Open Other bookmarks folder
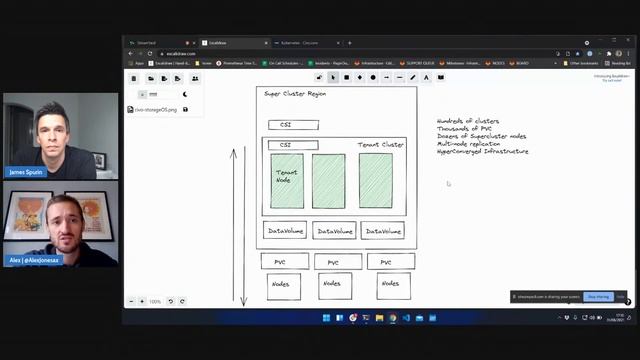The image size is (640, 360). pyautogui.click(x=580, y=63)
